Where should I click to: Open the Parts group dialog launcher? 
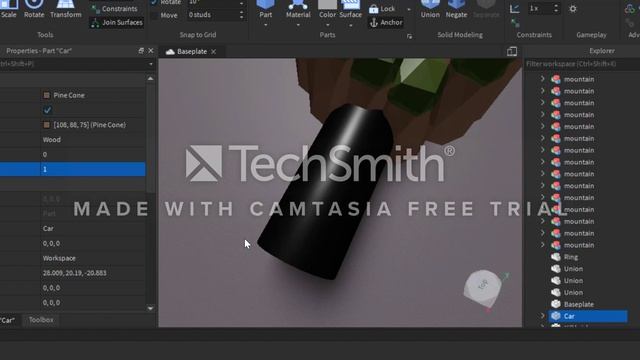click(409, 36)
